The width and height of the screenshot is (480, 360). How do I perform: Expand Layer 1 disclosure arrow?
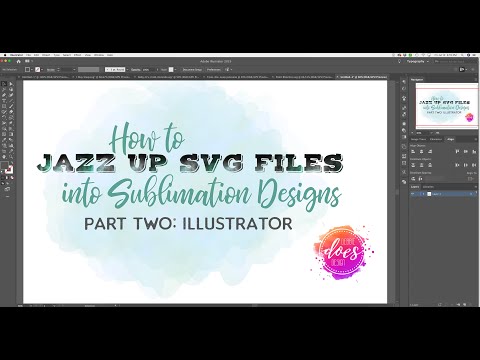[x=423, y=194]
